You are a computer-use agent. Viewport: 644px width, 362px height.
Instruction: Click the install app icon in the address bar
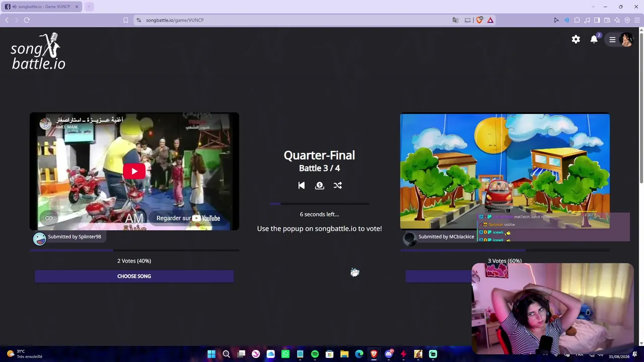pyautogui.click(x=467, y=20)
